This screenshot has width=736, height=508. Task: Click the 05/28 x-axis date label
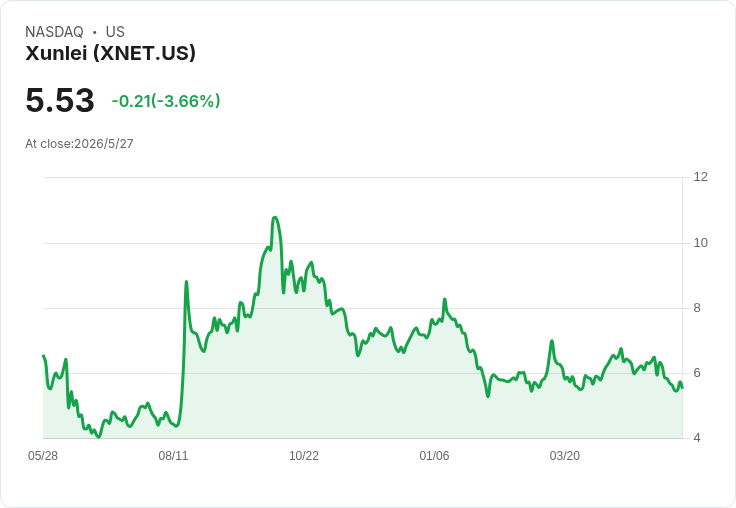tap(43, 456)
